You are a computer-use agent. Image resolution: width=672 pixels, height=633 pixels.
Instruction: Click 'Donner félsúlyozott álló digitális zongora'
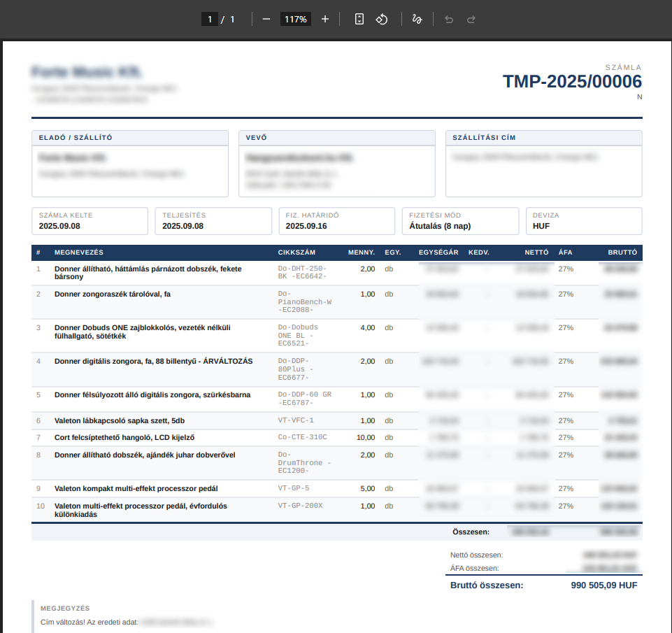pos(152,394)
